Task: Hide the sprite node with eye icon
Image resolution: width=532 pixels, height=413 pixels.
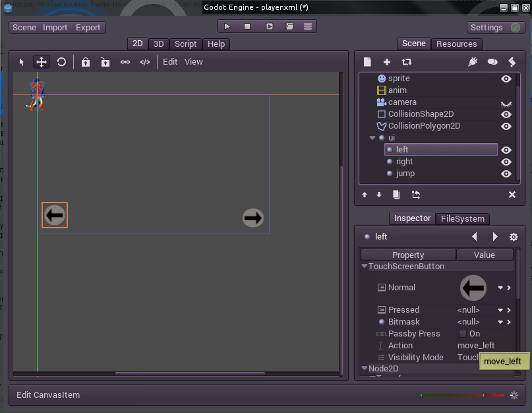Action: [x=506, y=79]
